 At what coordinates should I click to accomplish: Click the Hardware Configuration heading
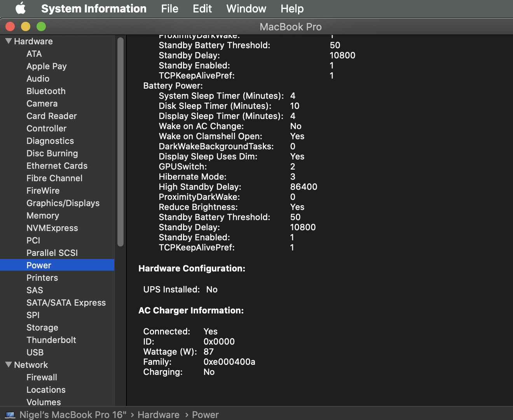192,268
